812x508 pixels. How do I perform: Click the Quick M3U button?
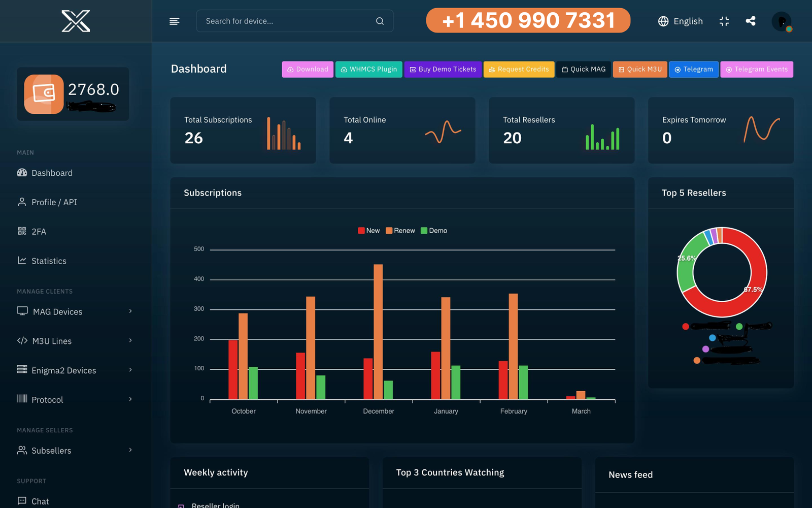(x=640, y=69)
